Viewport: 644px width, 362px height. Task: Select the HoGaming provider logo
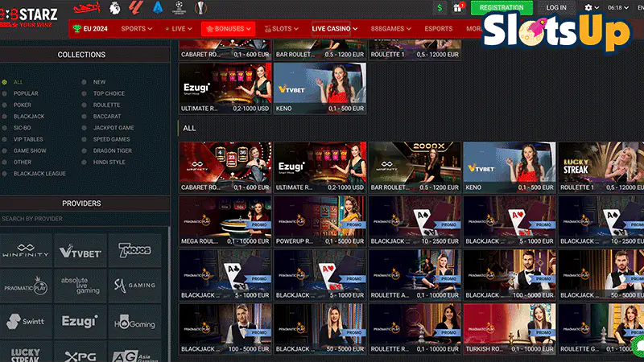pyautogui.click(x=134, y=321)
